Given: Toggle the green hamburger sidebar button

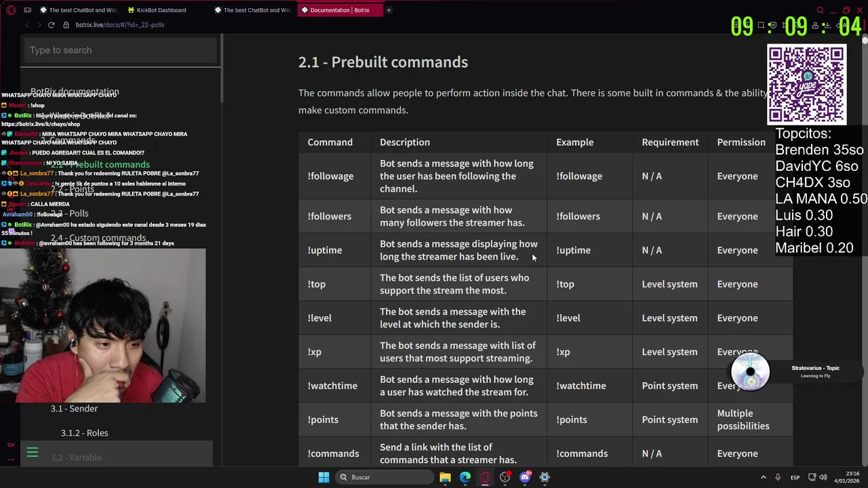Looking at the screenshot, I should [x=33, y=453].
